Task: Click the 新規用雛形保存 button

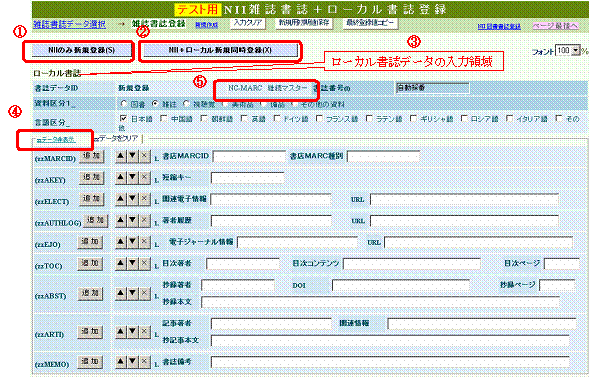Action: click(x=304, y=23)
